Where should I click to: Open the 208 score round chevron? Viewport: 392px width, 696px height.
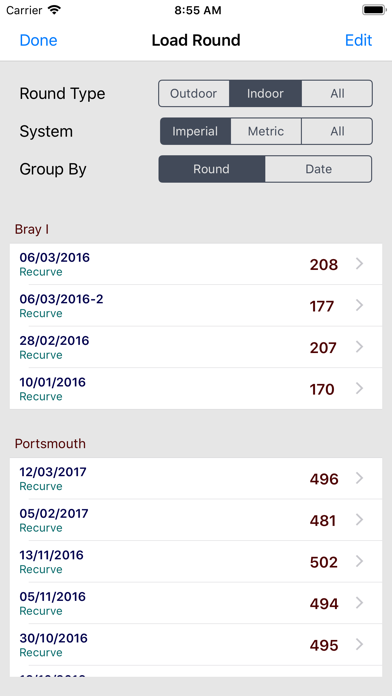pos(360,264)
